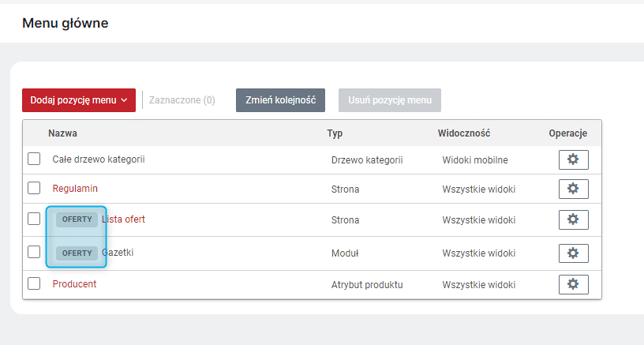Click the OFERTY badge beside Gazetki
The height and width of the screenshot is (345, 644).
pos(77,253)
